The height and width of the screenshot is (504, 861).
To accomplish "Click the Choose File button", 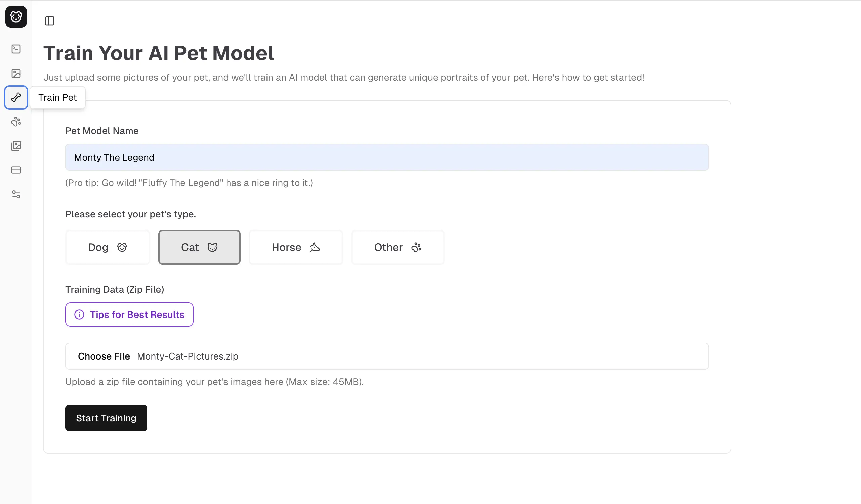I will [x=104, y=356].
